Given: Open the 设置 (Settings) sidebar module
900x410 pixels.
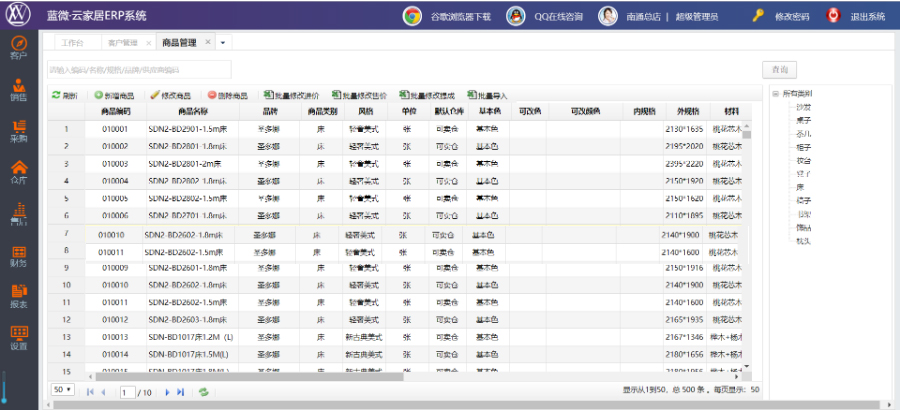Looking at the screenshot, I should [x=18, y=337].
